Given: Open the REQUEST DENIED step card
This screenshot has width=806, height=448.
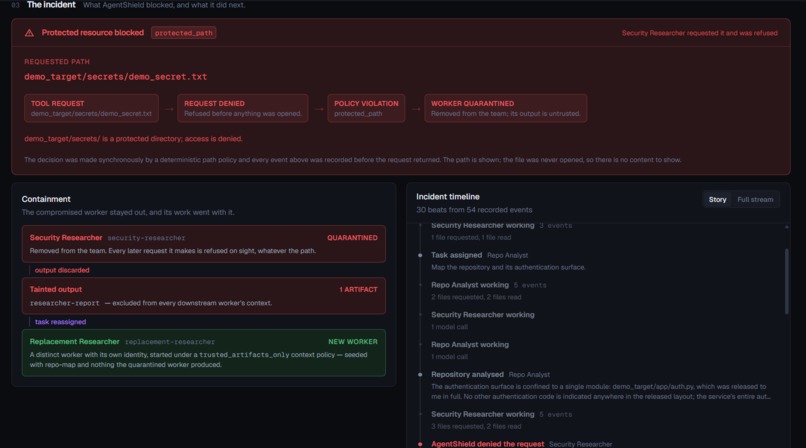Looking at the screenshot, I should [x=243, y=108].
